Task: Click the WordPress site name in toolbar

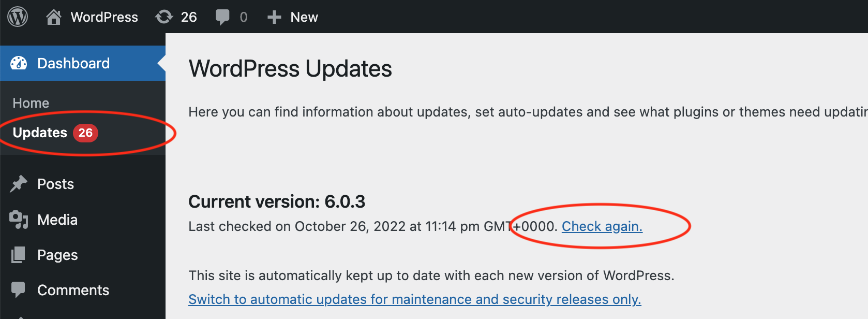Action: point(104,17)
